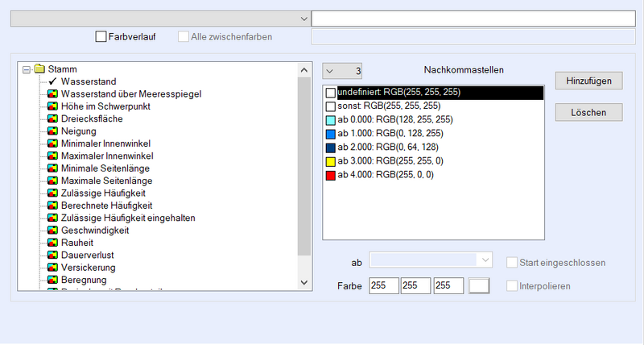The image size is (644, 345).
Task: Toggle the Start eingeschlossen checkbox
Action: [512, 262]
